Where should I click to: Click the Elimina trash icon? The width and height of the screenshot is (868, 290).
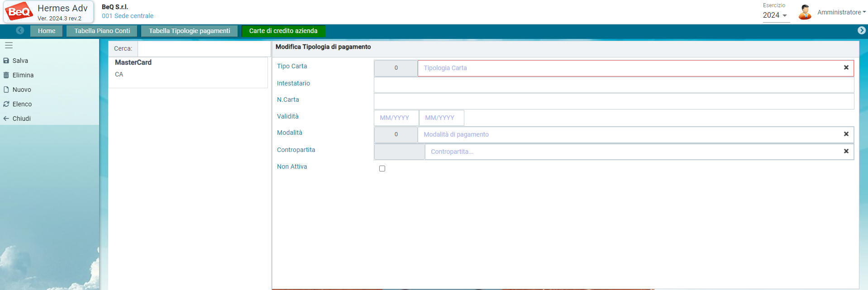point(6,75)
